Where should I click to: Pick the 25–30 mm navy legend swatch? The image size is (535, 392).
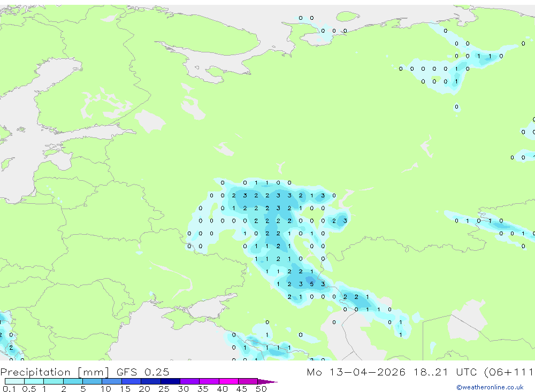[x=170, y=381]
